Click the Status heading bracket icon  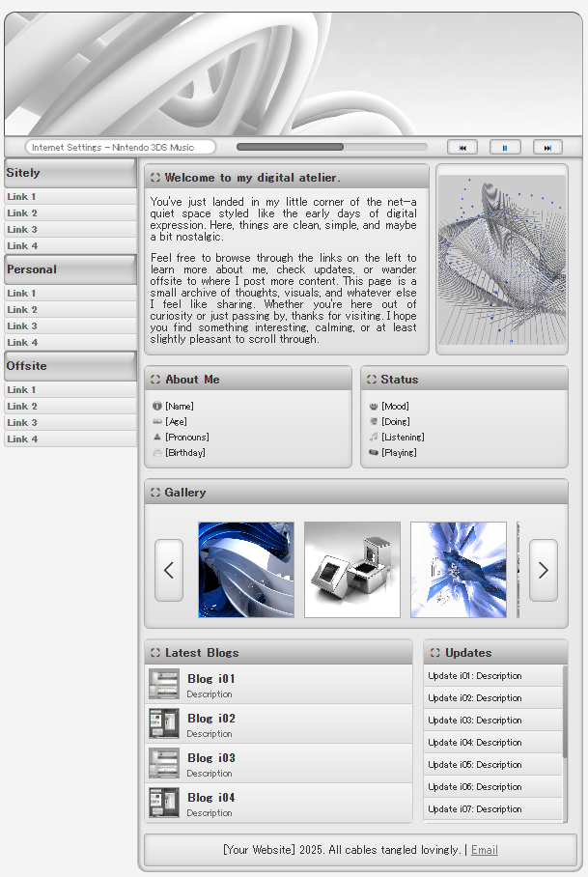click(x=372, y=380)
